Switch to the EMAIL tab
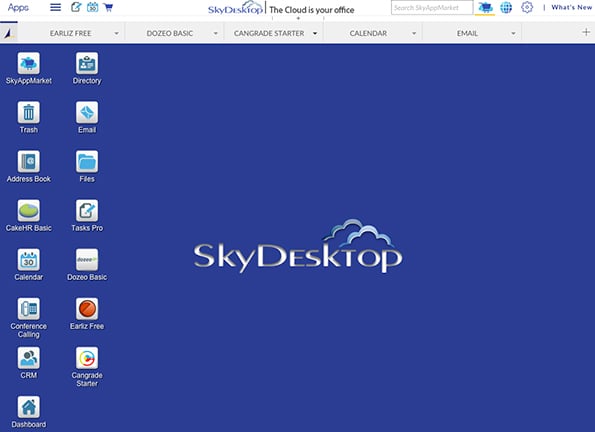Image resolution: width=595 pixels, height=432 pixels. (x=467, y=33)
